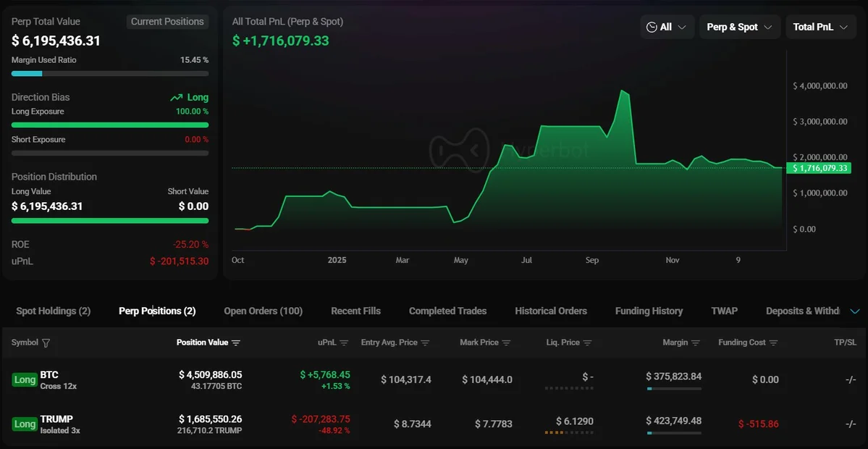
Task: Click the Entry Avg. Price sort icon
Action: (426, 343)
